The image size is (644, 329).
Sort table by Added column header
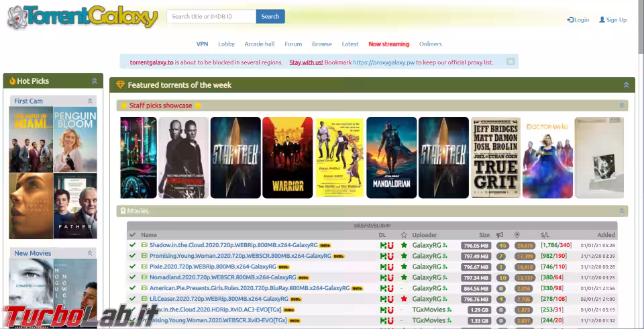[606, 235]
